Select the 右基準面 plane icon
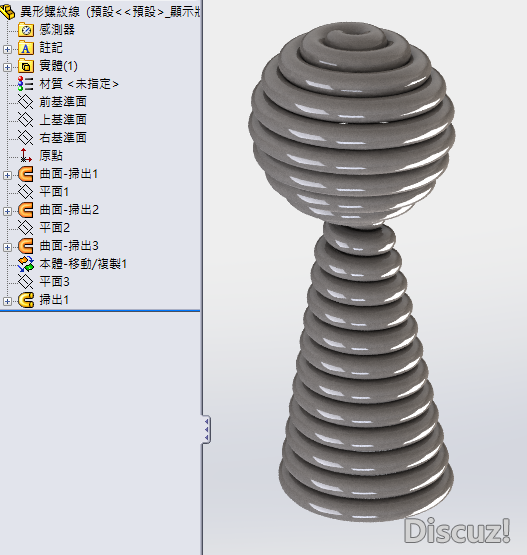Image resolution: width=527 pixels, height=555 pixels. point(26,138)
